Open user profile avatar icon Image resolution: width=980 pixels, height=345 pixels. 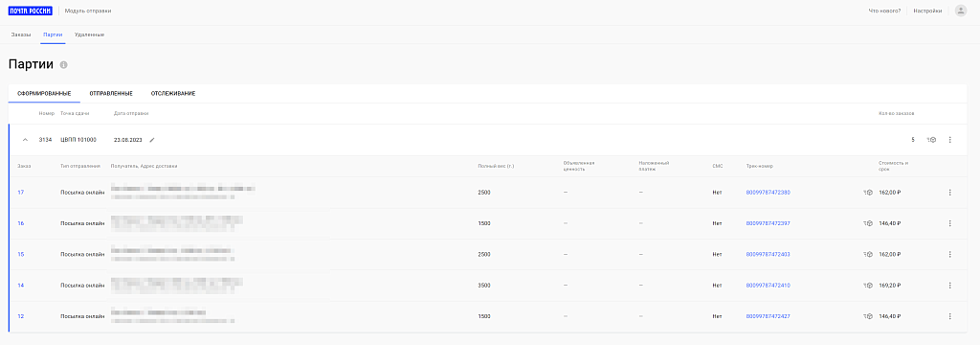tap(961, 11)
